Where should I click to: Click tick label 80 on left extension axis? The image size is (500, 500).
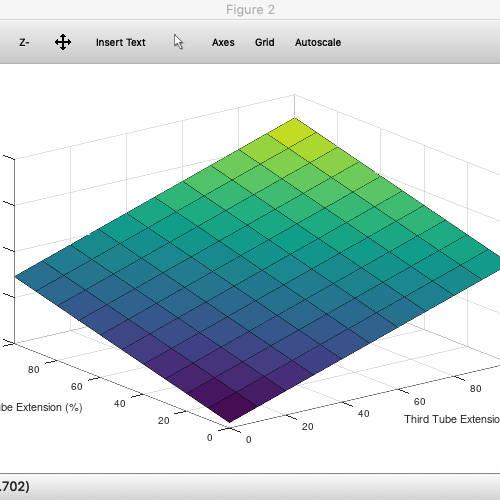tap(34, 370)
